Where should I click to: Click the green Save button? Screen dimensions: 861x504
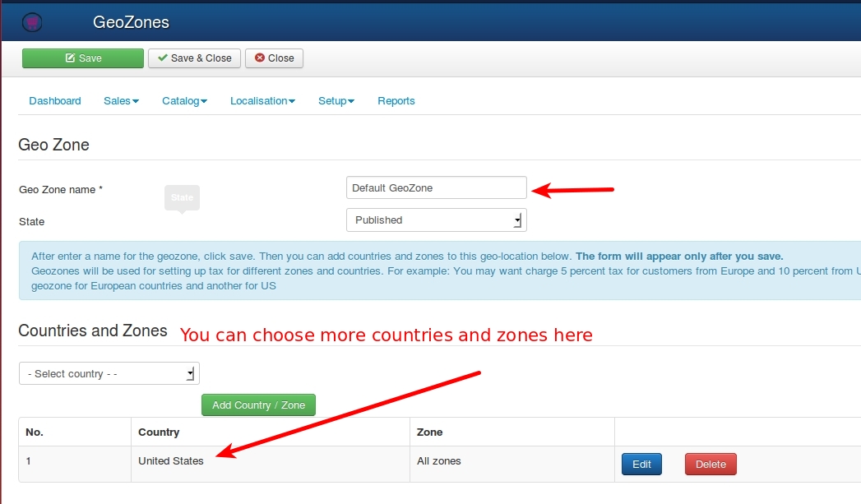tap(83, 58)
